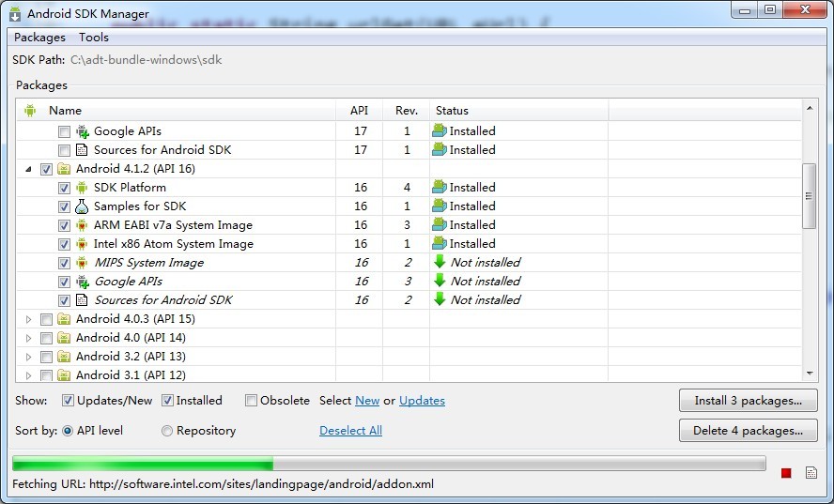The height and width of the screenshot is (504, 834).
Task: Click the Android icon in the Name column header
Action: click(x=30, y=111)
